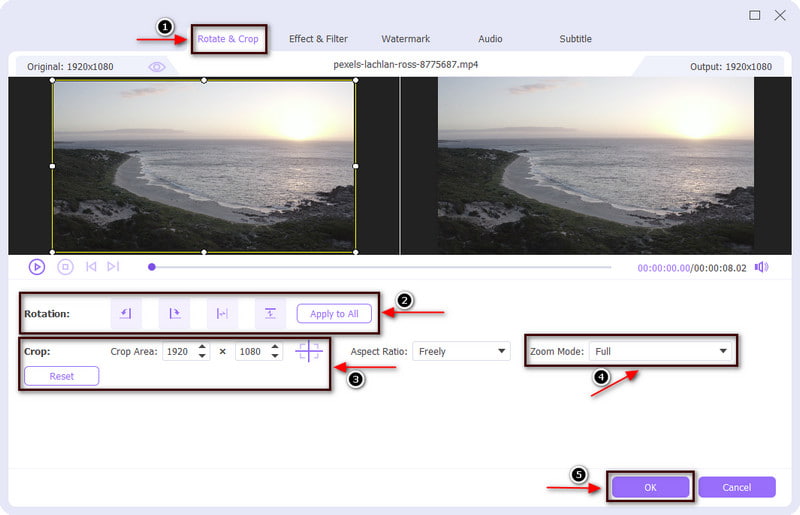Click the 00:00:00.00 current time readout

point(663,268)
